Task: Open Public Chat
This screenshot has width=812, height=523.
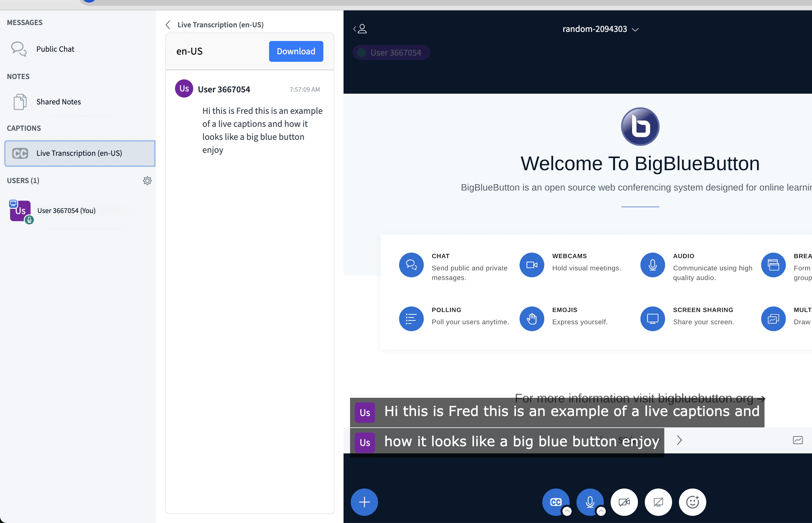Action: pyautogui.click(x=55, y=49)
